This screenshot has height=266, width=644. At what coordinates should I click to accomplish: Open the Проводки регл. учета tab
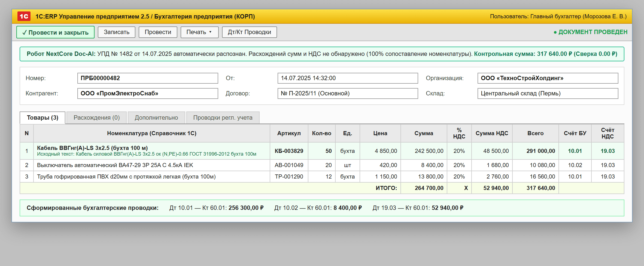pos(223,118)
